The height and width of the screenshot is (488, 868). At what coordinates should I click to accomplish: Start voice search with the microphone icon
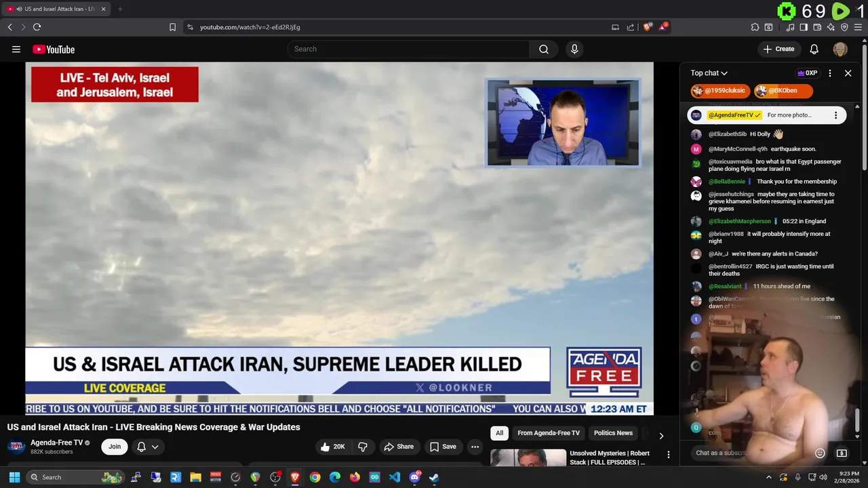click(x=574, y=49)
